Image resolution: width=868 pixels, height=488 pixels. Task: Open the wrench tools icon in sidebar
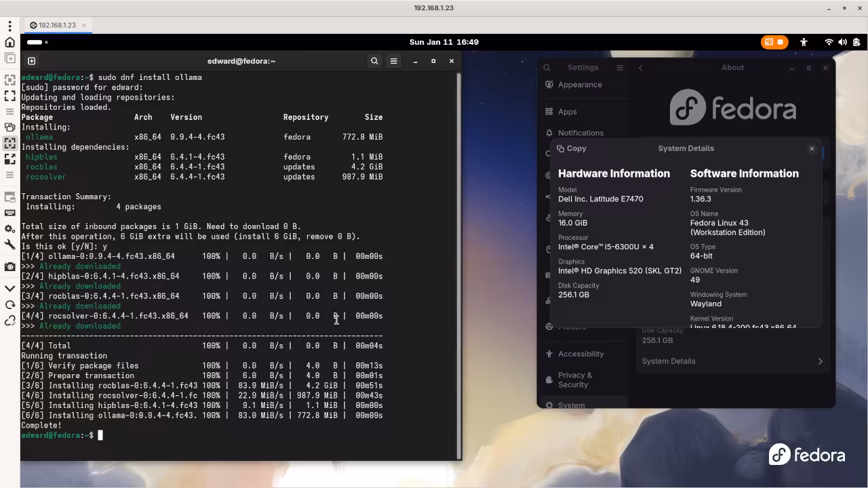pos(9,245)
